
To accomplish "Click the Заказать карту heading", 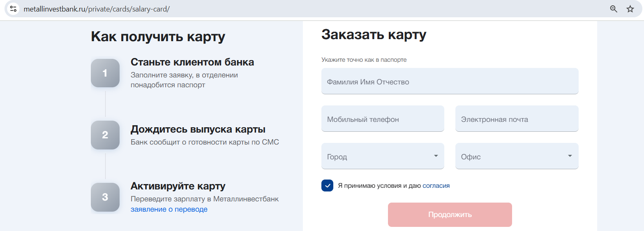I will point(374,35).
